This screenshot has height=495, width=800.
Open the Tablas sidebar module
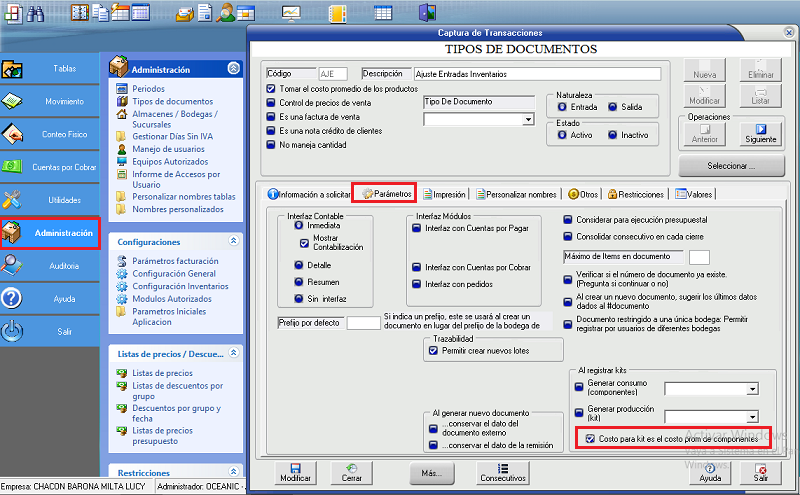tap(50, 69)
